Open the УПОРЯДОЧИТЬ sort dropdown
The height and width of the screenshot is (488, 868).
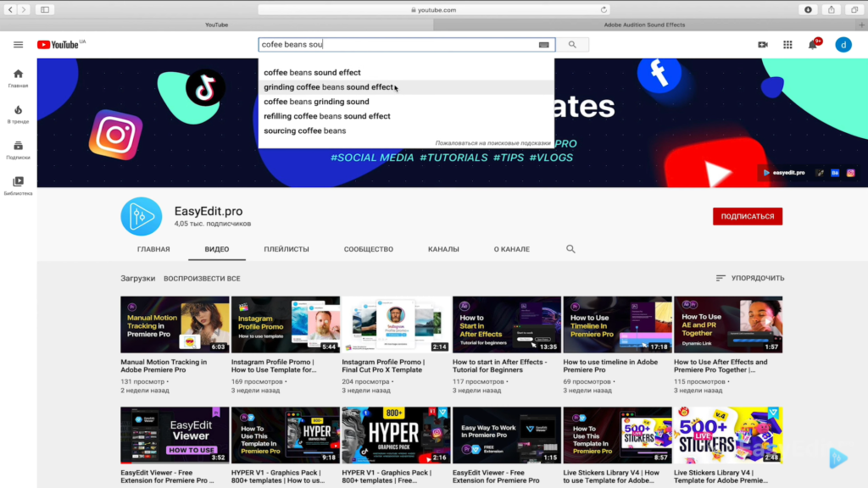point(750,278)
